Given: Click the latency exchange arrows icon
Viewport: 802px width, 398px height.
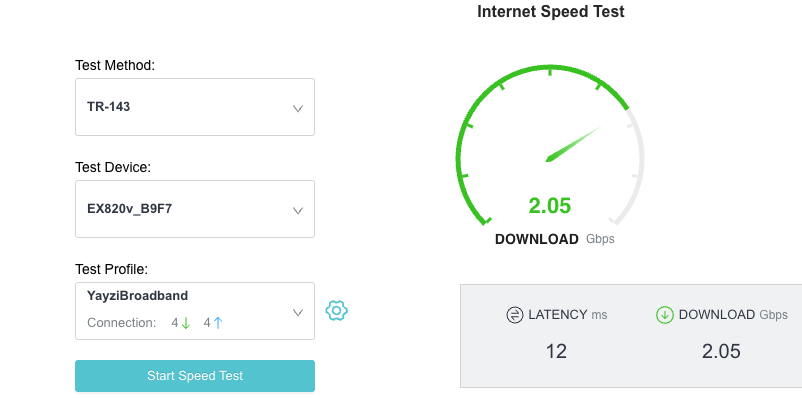Looking at the screenshot, I should [x=515, y=315].
